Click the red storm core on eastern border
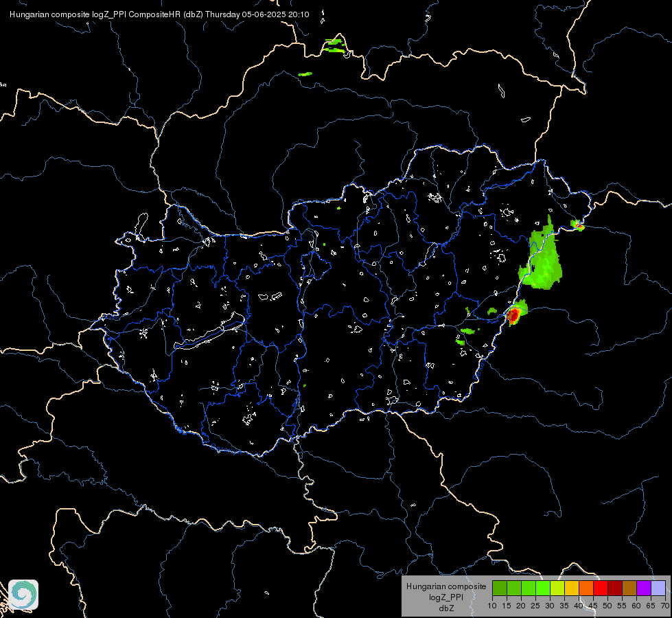 click(x=513, y=315)
